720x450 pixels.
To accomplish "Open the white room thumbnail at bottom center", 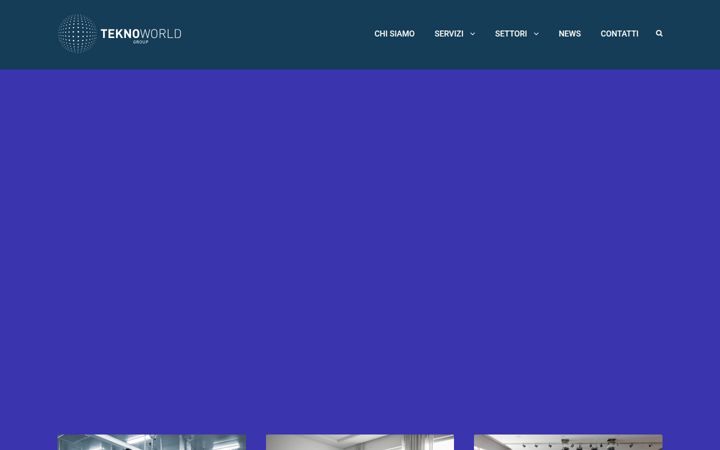I will 360,442.
